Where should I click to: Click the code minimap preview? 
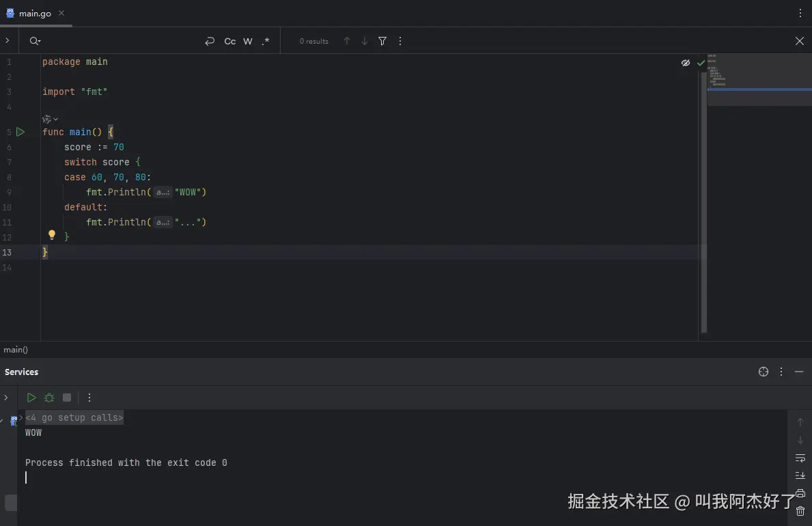[759, 80]
